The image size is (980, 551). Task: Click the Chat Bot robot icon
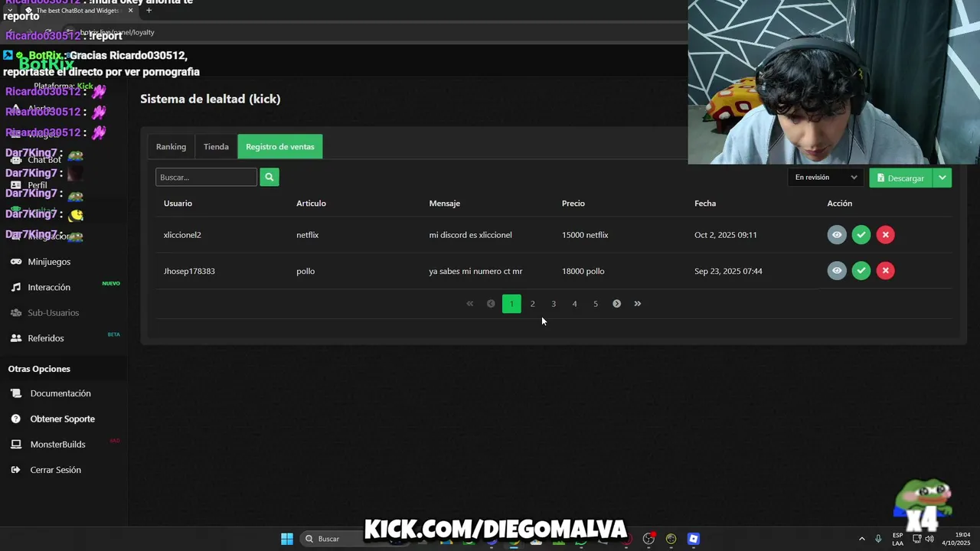tap(15, 159)
